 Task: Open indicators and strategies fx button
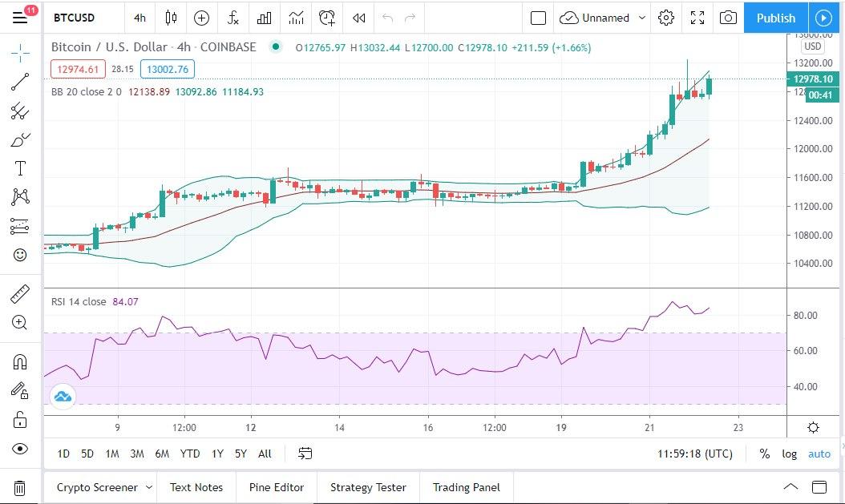click(232, 18)
